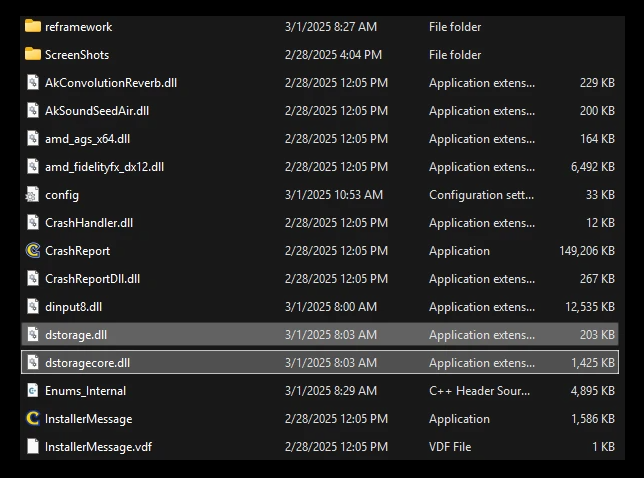
Task: Select the InstallerMessage application icon
Action: click(32, 419)
